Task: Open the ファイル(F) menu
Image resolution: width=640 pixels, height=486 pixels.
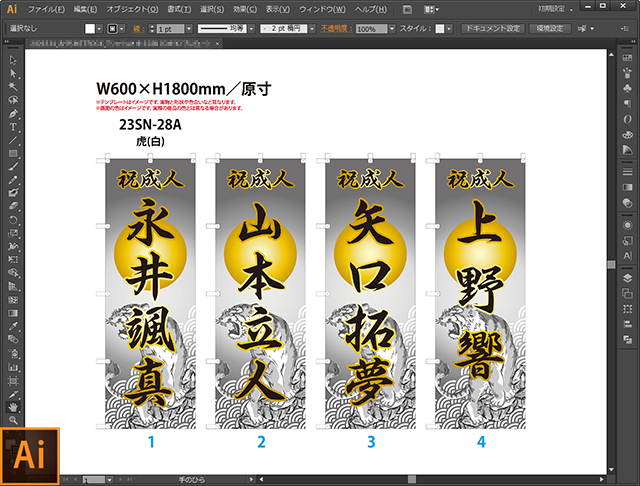Action: pos(45,9)
